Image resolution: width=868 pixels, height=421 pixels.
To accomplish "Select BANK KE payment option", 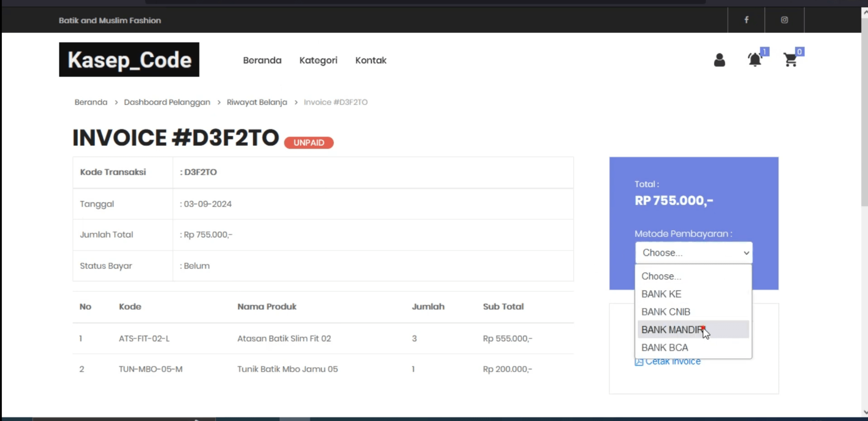I will click(693, 294).
